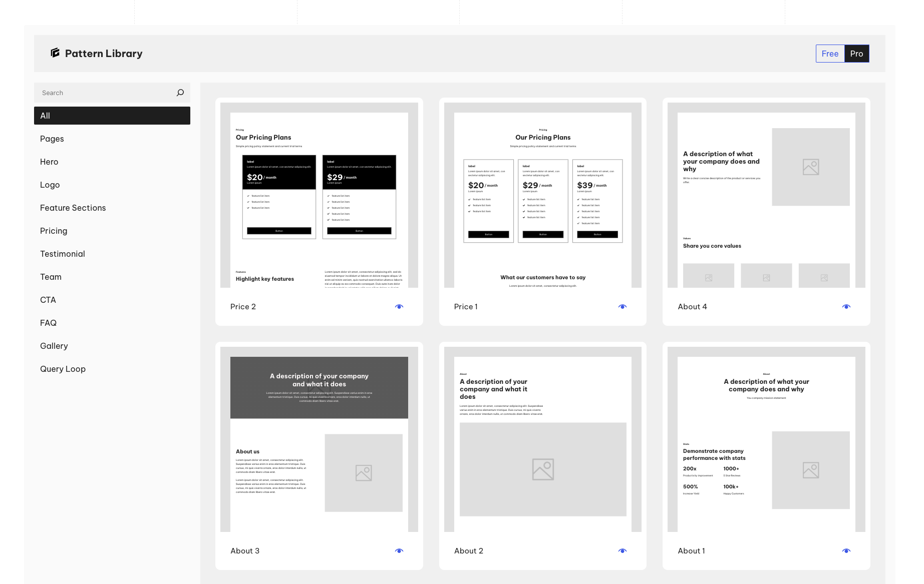Preview Price 1 pattern via eye icon
The width and height of the screenshot is (924, 584).
(x=622, y=307)
